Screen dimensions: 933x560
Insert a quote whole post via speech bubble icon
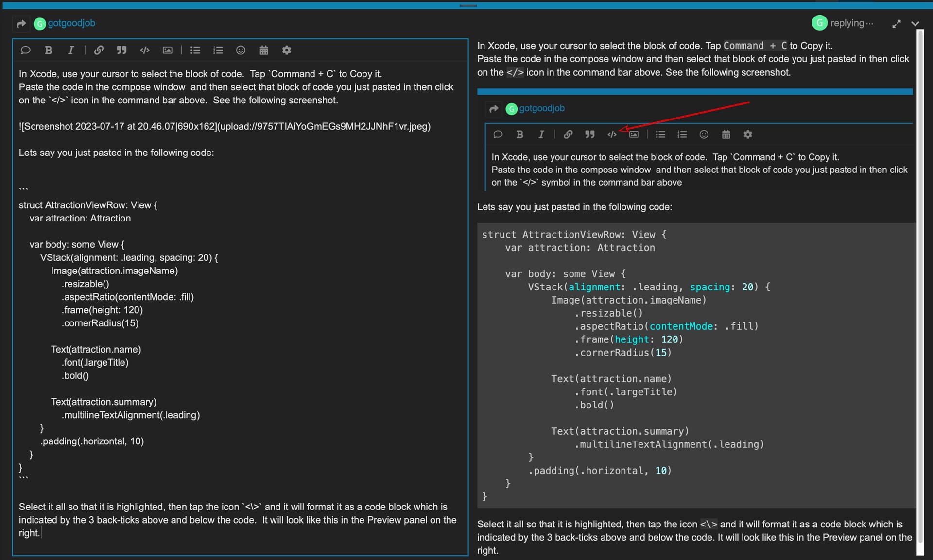coord(26,50)
